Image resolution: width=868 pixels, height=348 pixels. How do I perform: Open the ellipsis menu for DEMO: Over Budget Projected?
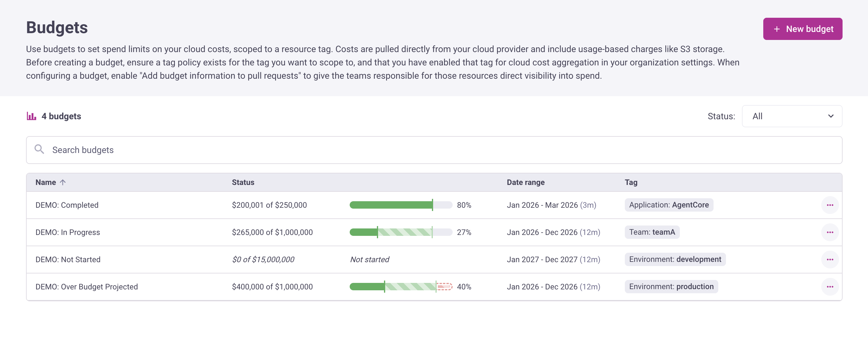tap(830, 287)
